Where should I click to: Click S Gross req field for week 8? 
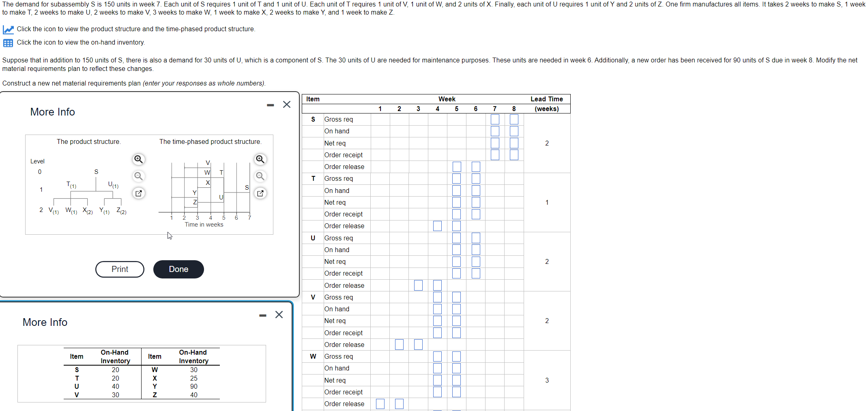click(514, 119)
